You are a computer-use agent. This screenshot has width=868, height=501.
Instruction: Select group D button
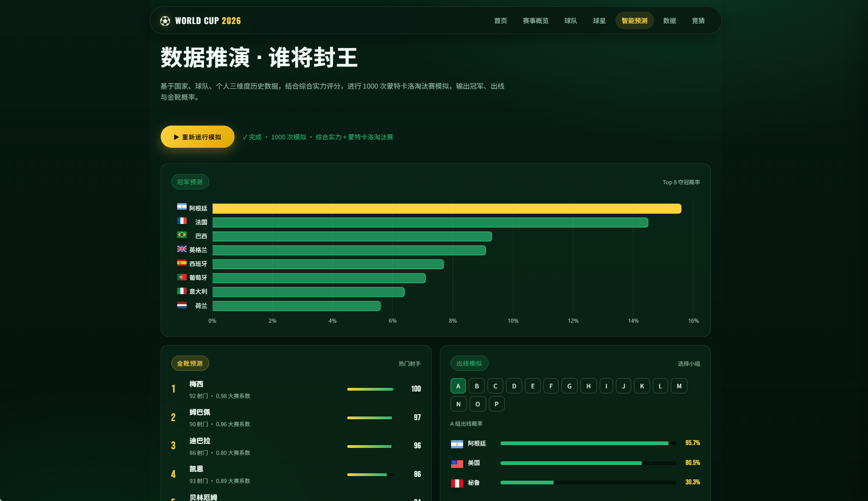tap(514, 386)
